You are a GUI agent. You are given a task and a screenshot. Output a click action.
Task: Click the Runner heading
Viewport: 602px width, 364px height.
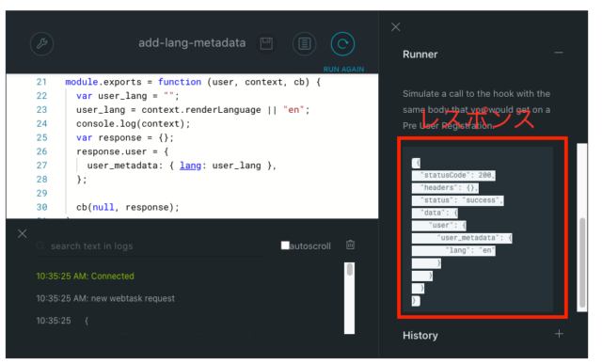pyautogui.click(x=420, y=55)
